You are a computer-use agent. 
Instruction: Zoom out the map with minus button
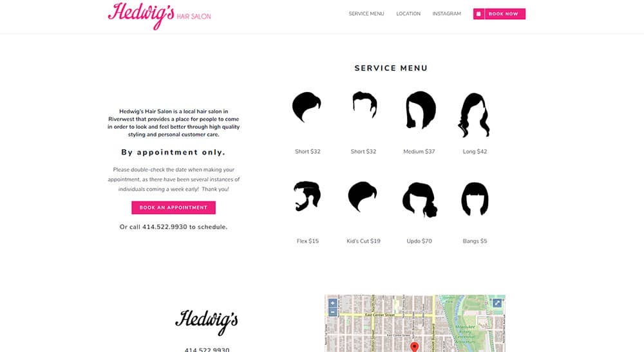coord(333,312)
